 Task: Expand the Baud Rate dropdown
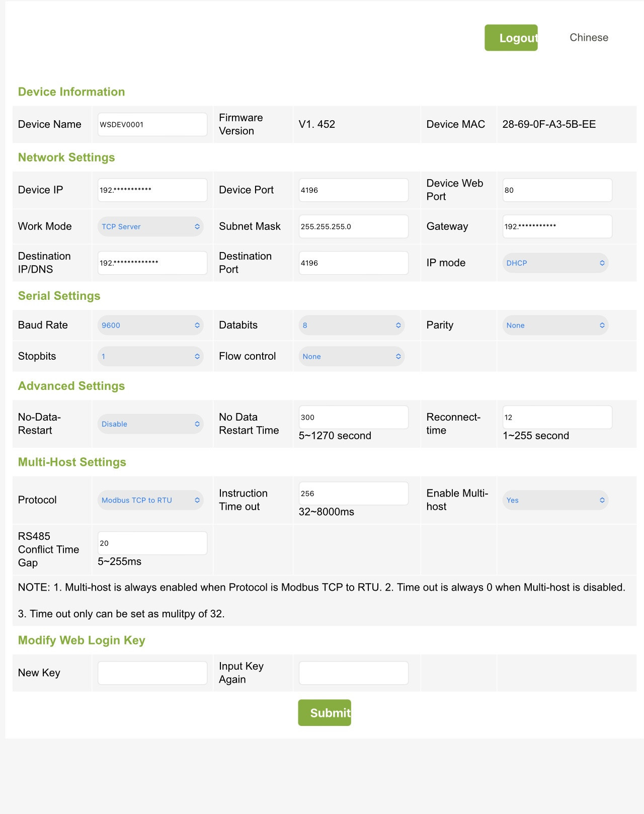pos(150,325)
